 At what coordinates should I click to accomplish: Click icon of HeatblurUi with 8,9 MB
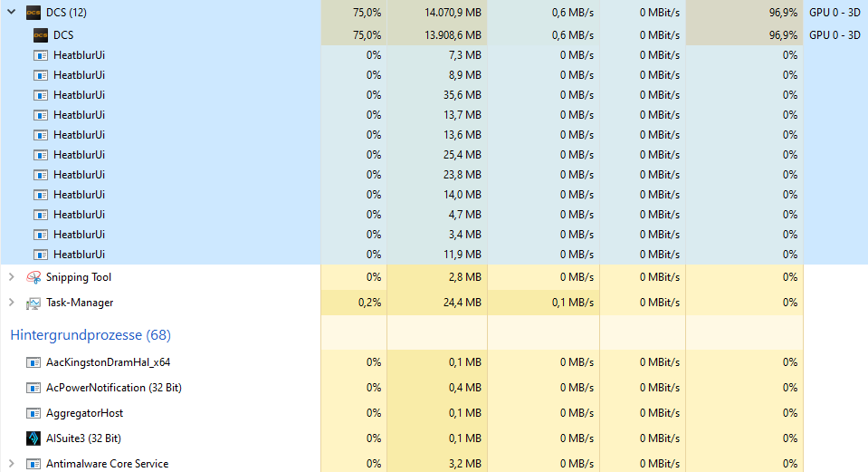[x=41, y=75]
